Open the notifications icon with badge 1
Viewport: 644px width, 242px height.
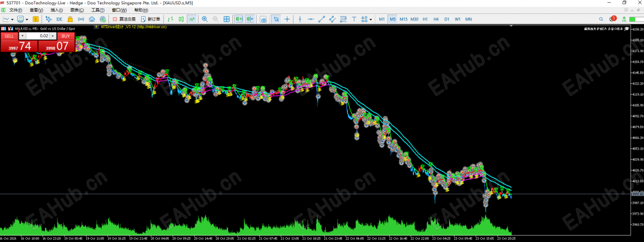[613, 19]
